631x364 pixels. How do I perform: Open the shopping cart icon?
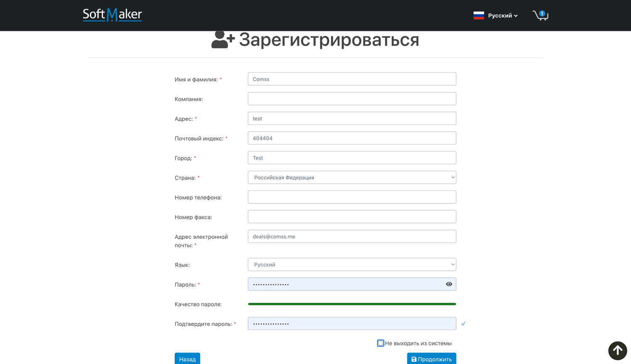pos(541,15)
